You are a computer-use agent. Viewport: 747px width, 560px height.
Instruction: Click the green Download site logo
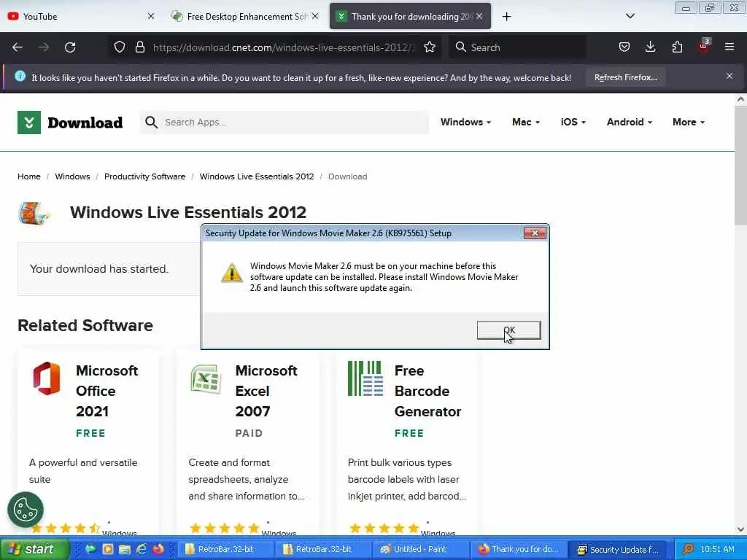[70, 122]
